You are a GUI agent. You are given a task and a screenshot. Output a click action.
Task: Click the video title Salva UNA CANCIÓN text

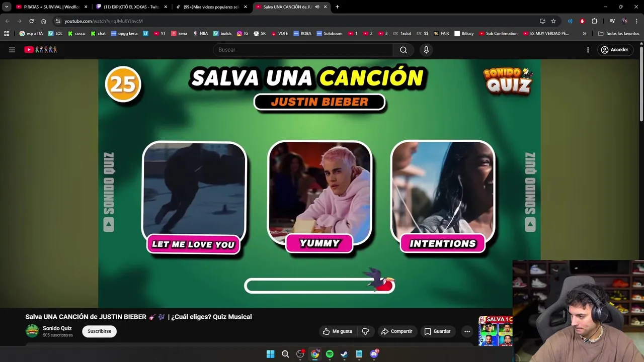138,317
